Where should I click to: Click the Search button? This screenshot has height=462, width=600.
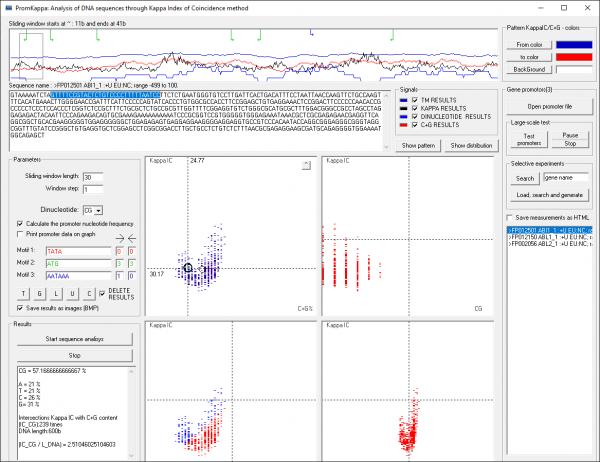point(525,178)
